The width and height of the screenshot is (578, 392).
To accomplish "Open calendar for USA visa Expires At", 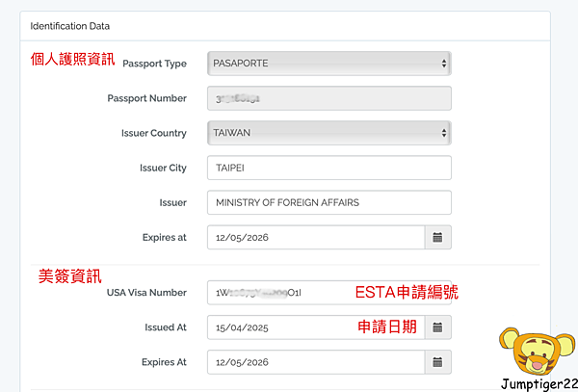I will coord(438,362).
